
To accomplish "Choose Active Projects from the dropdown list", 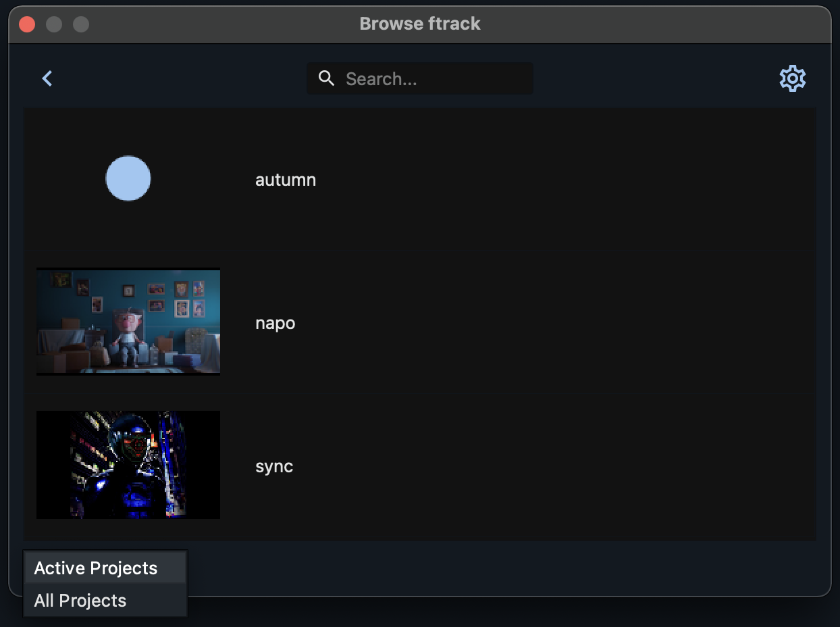I will pos(105,568).
